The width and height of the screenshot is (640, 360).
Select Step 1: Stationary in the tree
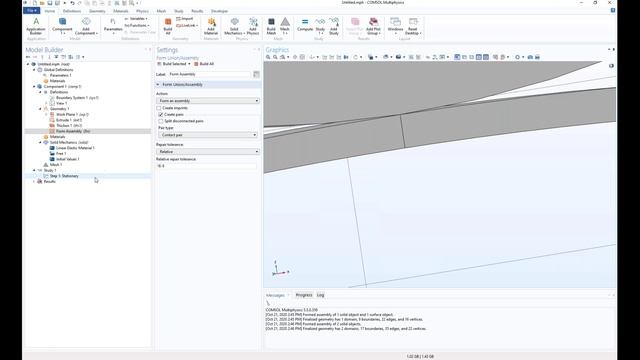coord(64,176)
